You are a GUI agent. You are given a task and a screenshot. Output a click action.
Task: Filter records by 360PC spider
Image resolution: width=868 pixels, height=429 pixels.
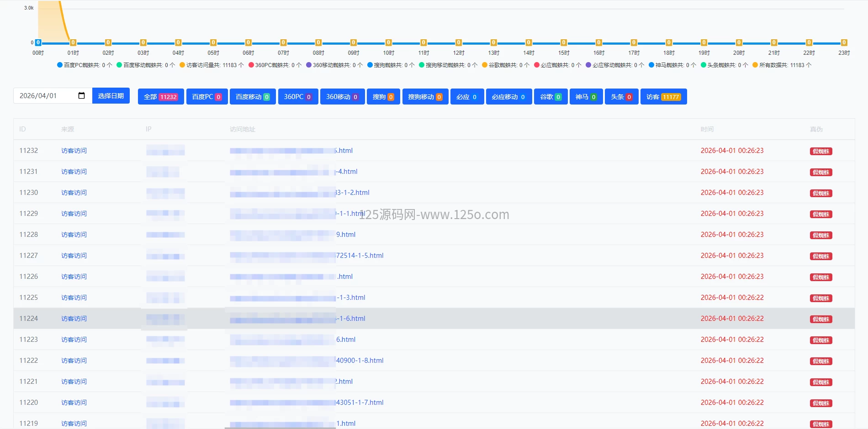[x=298, y=97]
